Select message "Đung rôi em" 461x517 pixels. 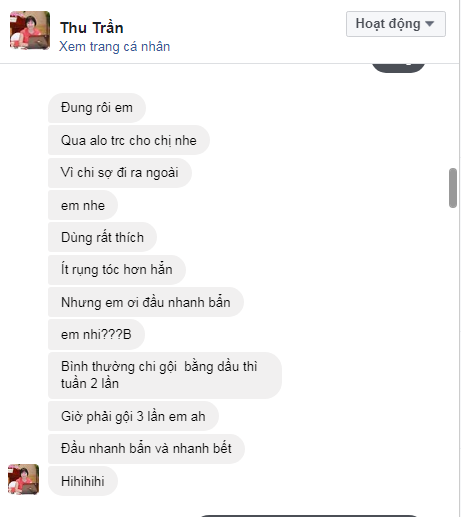pyautogui.click(x=97, y=108)
